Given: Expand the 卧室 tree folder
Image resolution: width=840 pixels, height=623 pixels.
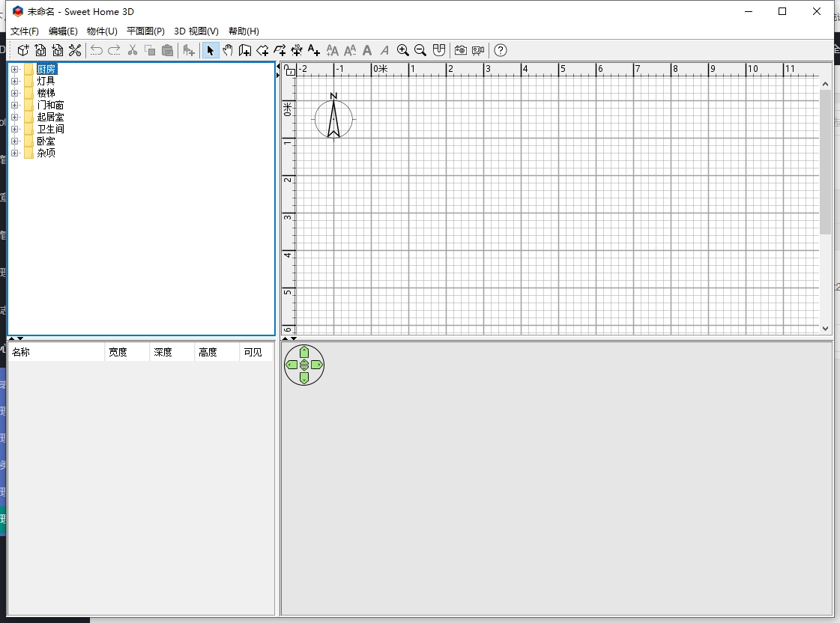Looking at the screenshot, I should coord(14,142).
